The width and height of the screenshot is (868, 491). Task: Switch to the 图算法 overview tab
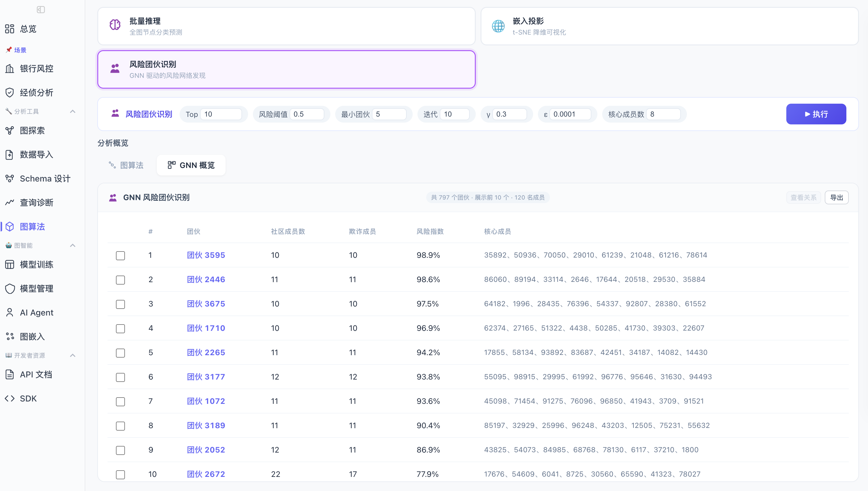pyautogui.click(x=126, y=165)
